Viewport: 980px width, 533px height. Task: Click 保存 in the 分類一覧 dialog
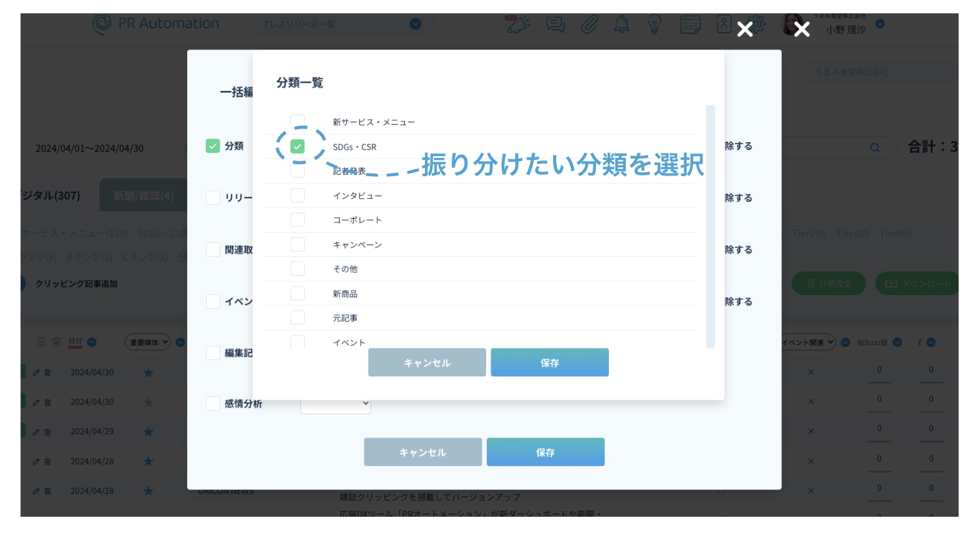click(549, 363)
